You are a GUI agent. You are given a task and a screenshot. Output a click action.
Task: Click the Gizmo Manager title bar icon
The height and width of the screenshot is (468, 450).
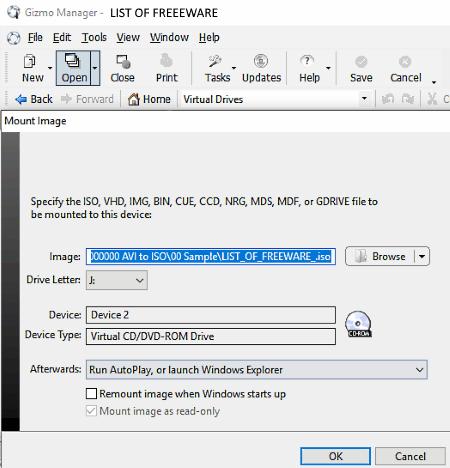pos(14,12)
